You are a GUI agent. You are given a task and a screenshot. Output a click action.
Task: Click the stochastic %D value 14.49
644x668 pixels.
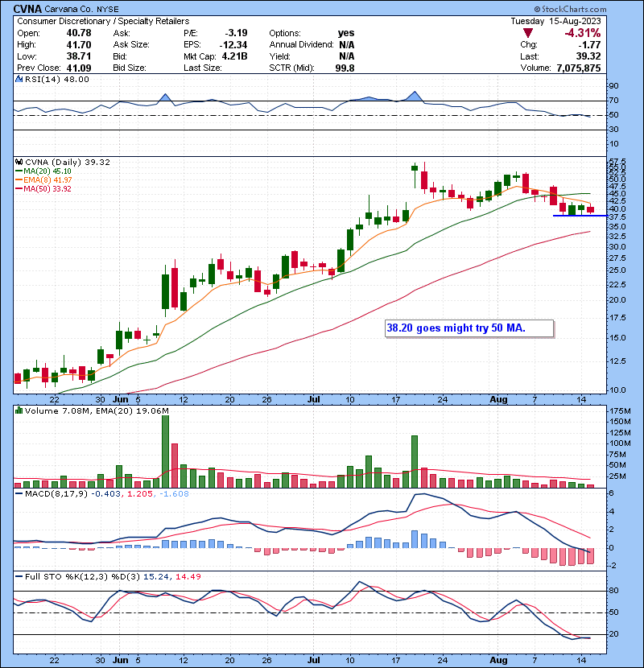click(x=188, y=577)
